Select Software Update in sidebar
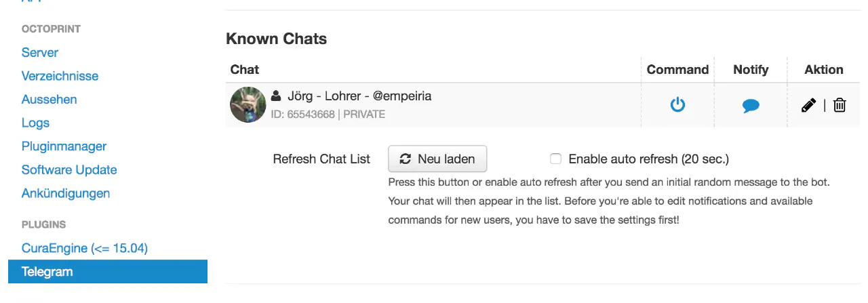 click(69, 169)
